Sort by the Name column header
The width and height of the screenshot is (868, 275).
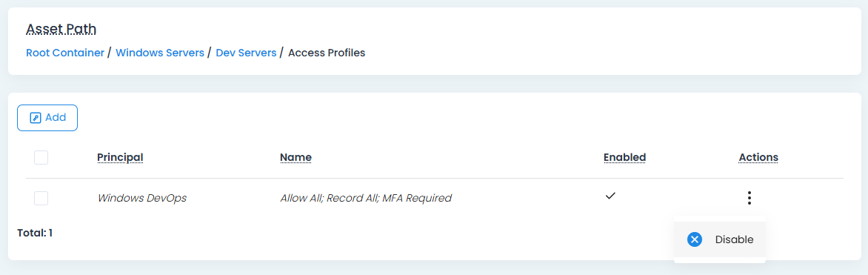(x=296, y=157)
